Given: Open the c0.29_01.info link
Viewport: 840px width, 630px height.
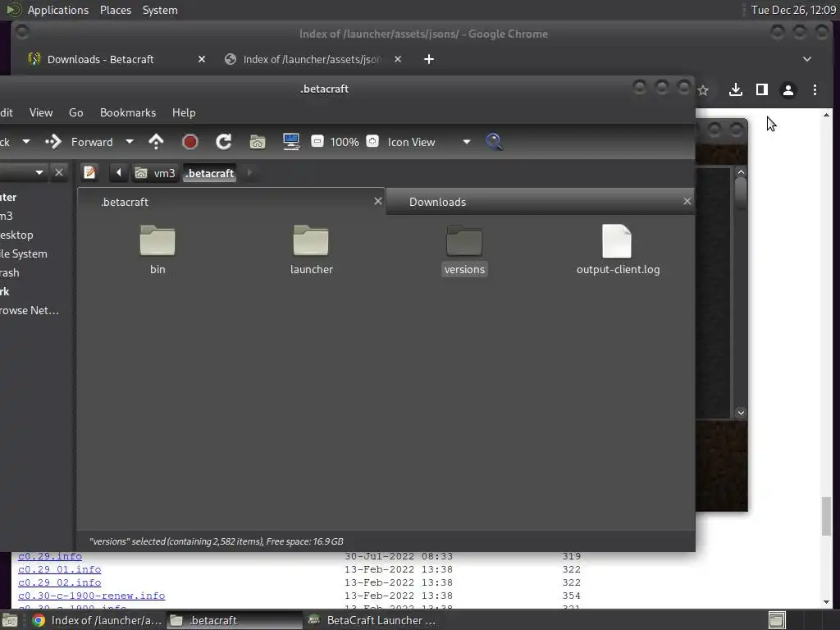Looking at the screenshot, I should click(x=59, y=569).
